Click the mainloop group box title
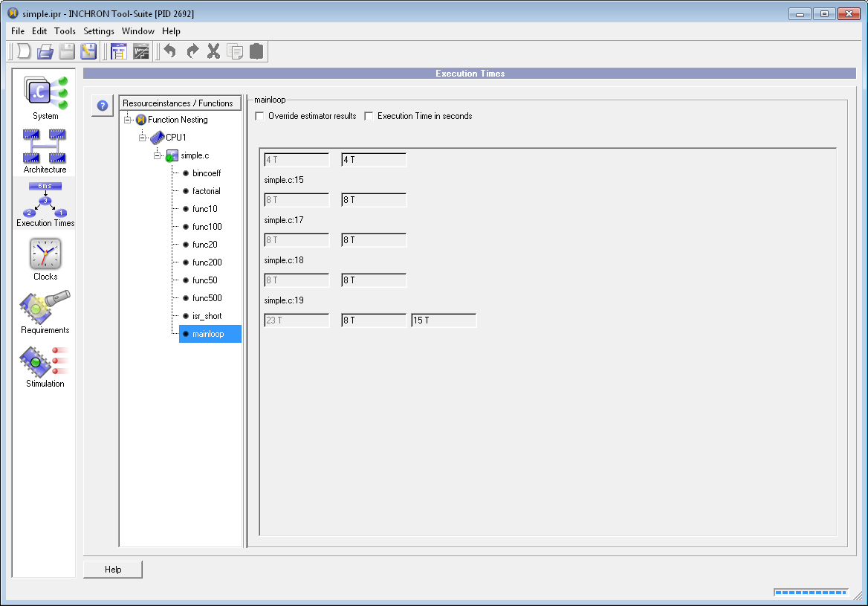The width and height of the screenshot is (868, 606). click(271, 100)
